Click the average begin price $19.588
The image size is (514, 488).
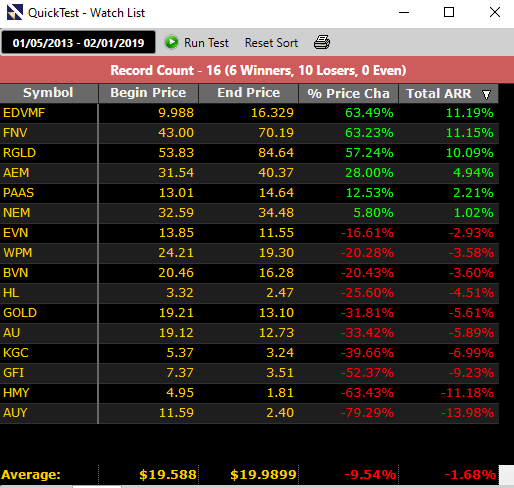(168, 475)
